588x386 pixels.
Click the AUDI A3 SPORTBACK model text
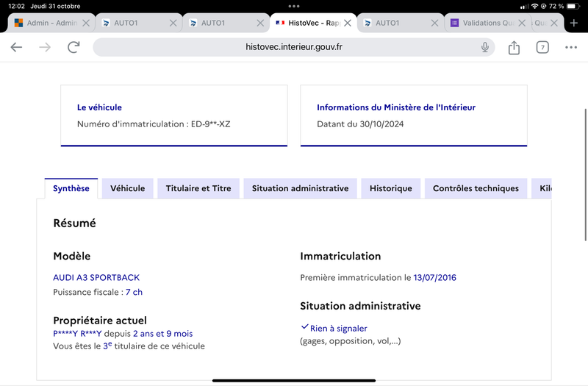pos(96,278)
